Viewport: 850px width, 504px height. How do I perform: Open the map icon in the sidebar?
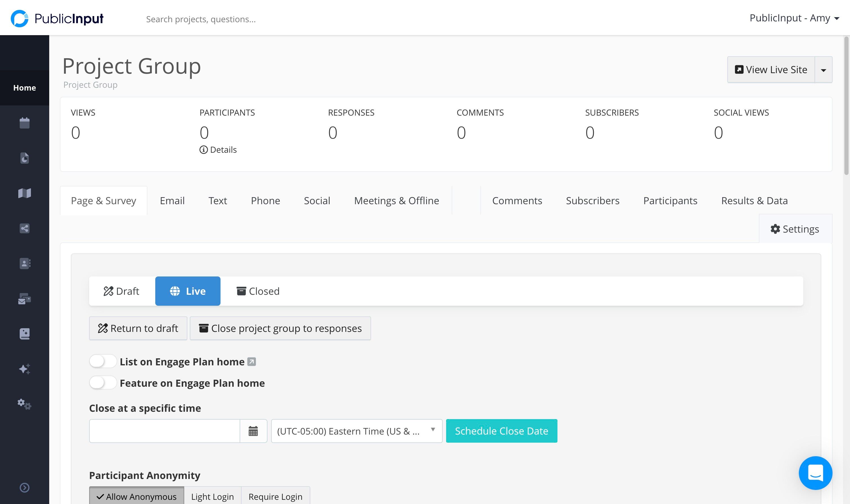point(24,193)
